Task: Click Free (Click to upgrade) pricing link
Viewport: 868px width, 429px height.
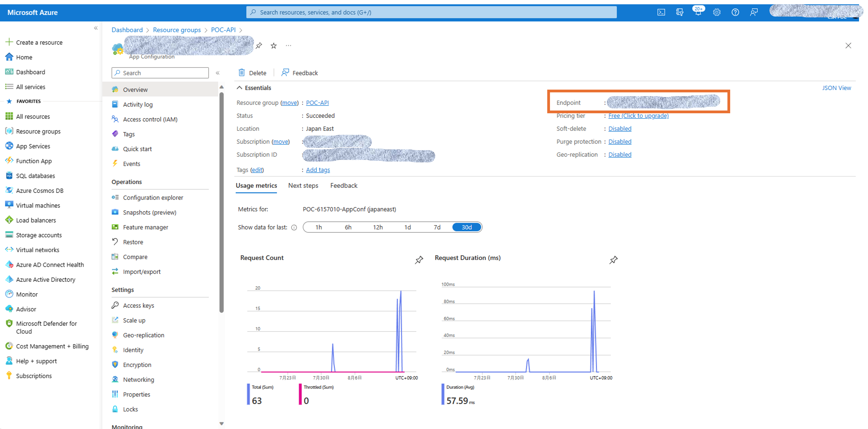Action: pos(639,116)
